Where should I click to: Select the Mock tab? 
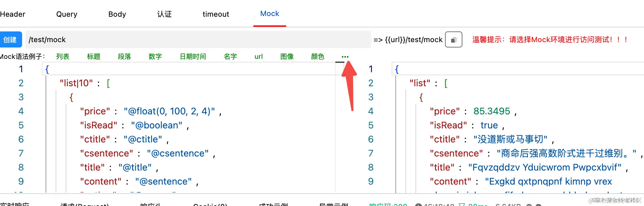click(270, 14)
